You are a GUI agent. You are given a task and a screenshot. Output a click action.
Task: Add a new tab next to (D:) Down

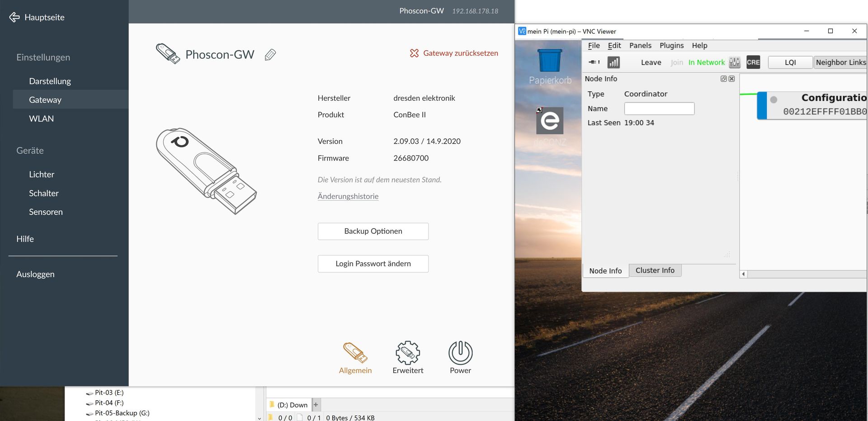(316, 405)
